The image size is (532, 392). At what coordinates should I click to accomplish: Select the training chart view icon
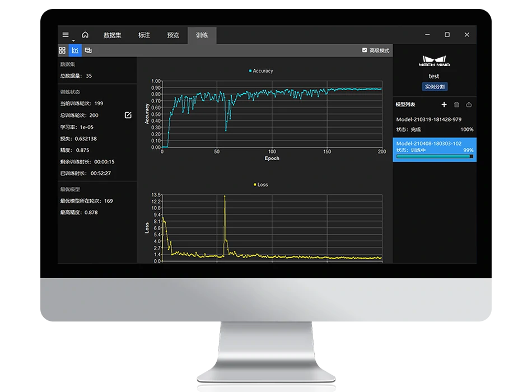pyautogui.click(x=75, y=50)
